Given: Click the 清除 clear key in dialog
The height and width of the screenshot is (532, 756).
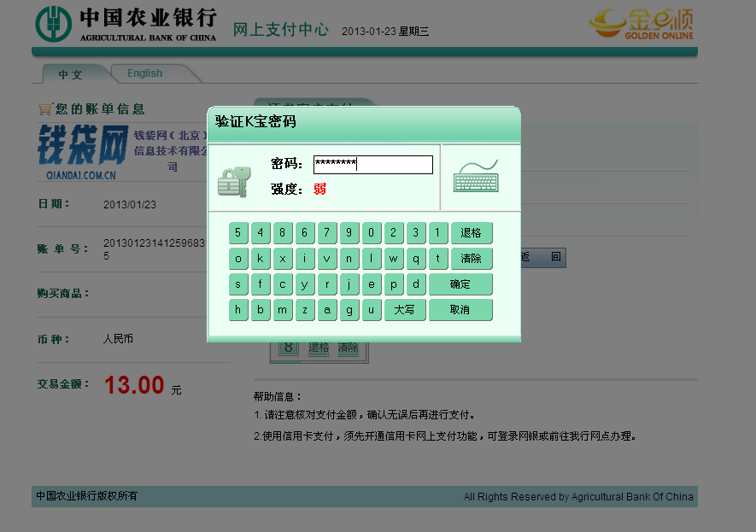Looking at the screenshot, I should click(x=471, y=258).
